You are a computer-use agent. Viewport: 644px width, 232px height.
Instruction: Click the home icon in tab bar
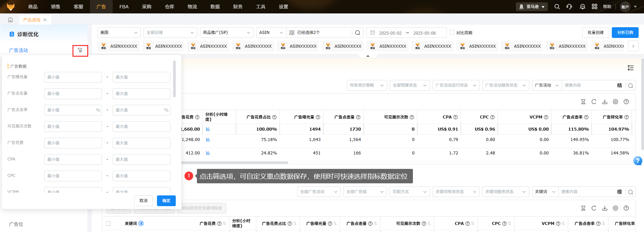10,20
